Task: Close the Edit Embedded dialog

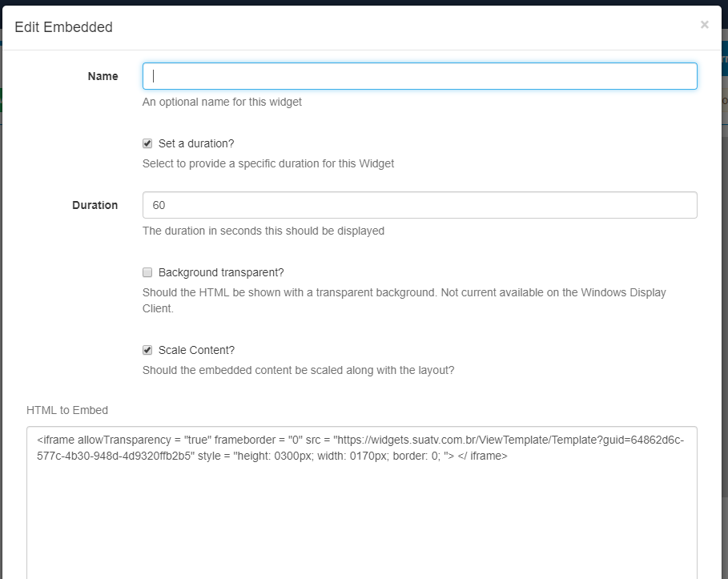Action: tap(704, 25)
